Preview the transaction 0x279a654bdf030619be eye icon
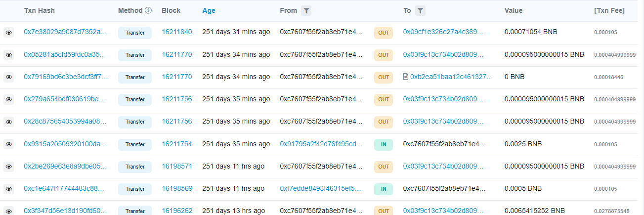The width and height of the screenshot is (644, 215). pos(8,99)
